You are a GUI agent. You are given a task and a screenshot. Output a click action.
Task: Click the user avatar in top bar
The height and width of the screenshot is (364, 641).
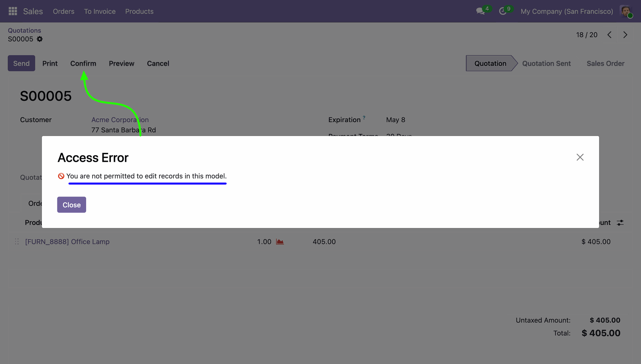coord(626,11)
